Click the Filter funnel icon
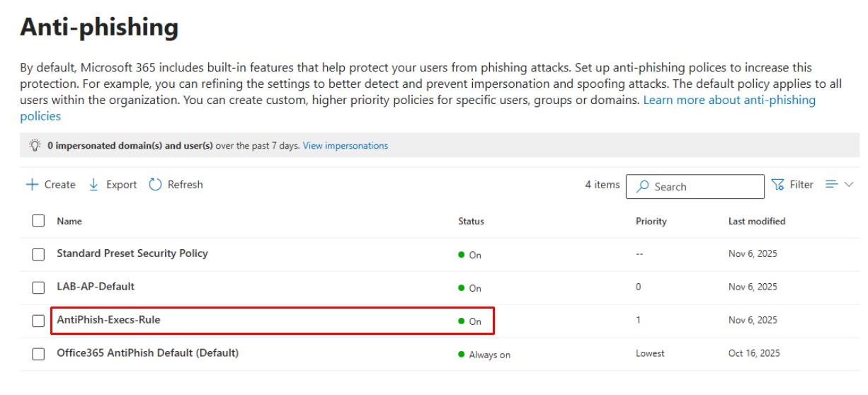The height and width of the screenshot is (395, 868). (779, 185)
